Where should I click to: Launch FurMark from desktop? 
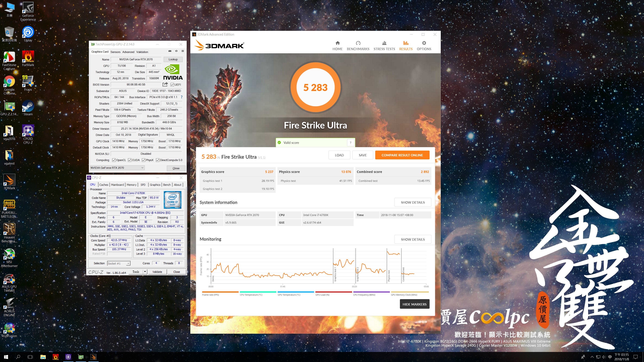click(28, 58)
